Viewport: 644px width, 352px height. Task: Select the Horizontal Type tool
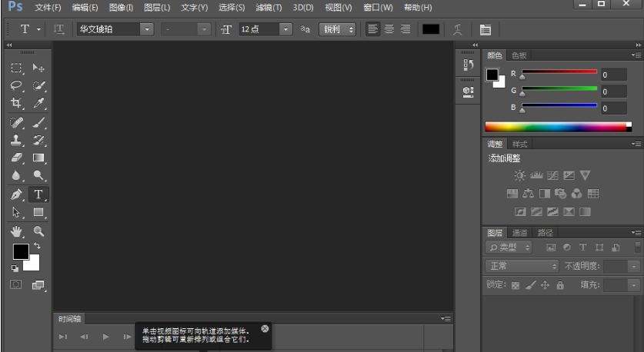point(38,194)
